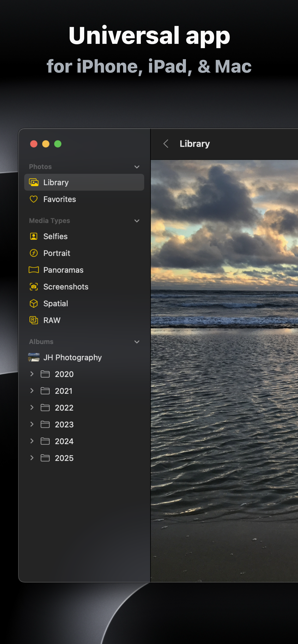Click the 2025 folder icon
Image resolution: width=298 pixels, height=644 pixels.
point(45,458)
